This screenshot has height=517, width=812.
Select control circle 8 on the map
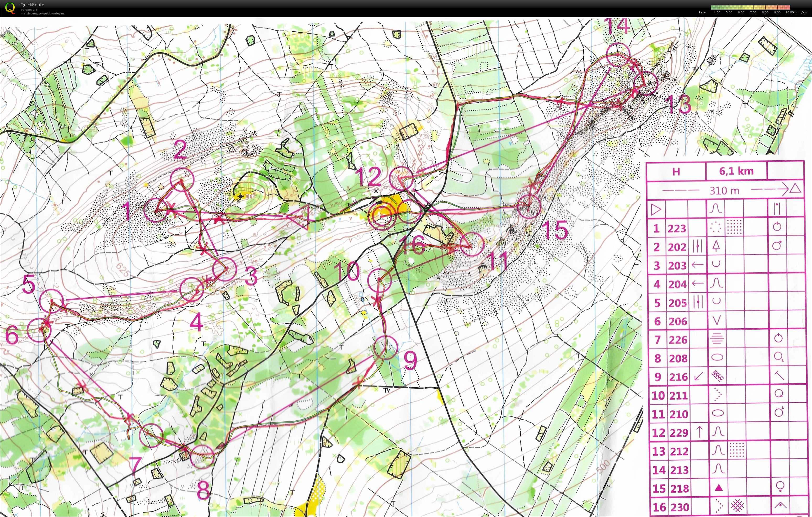click(x=202, y=456)
